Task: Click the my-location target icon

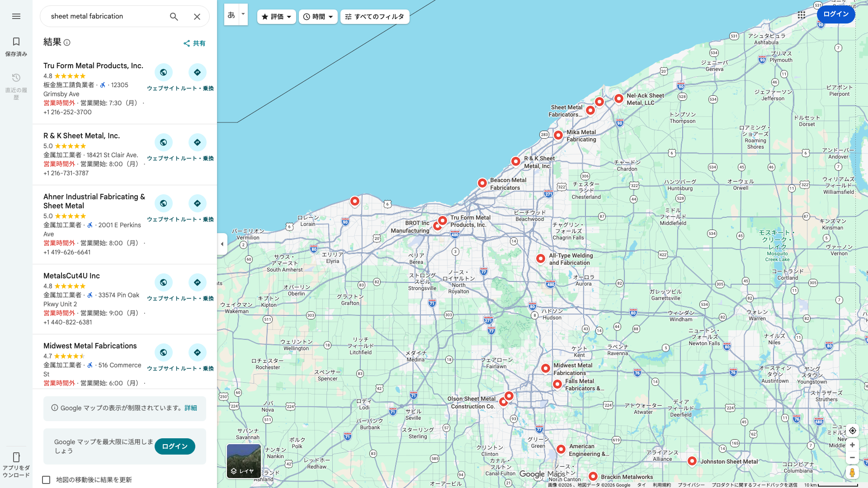Action: click(x=852, y=431)
